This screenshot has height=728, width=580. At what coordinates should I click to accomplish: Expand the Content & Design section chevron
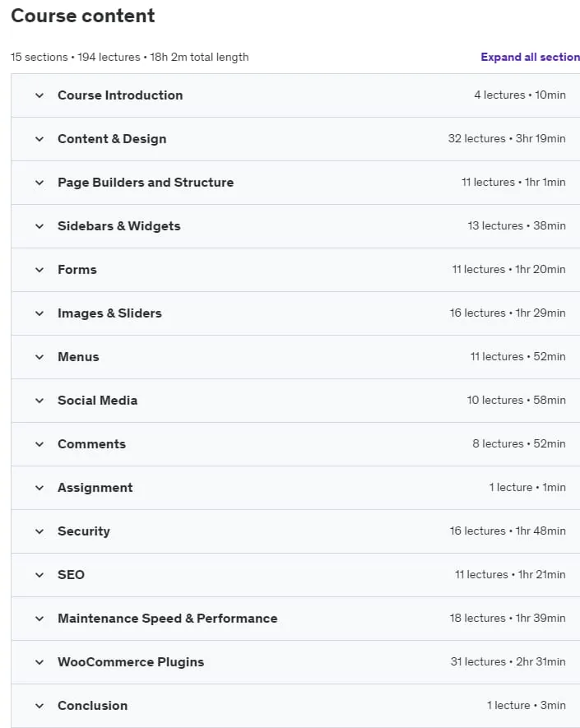[x=39, y=139]
